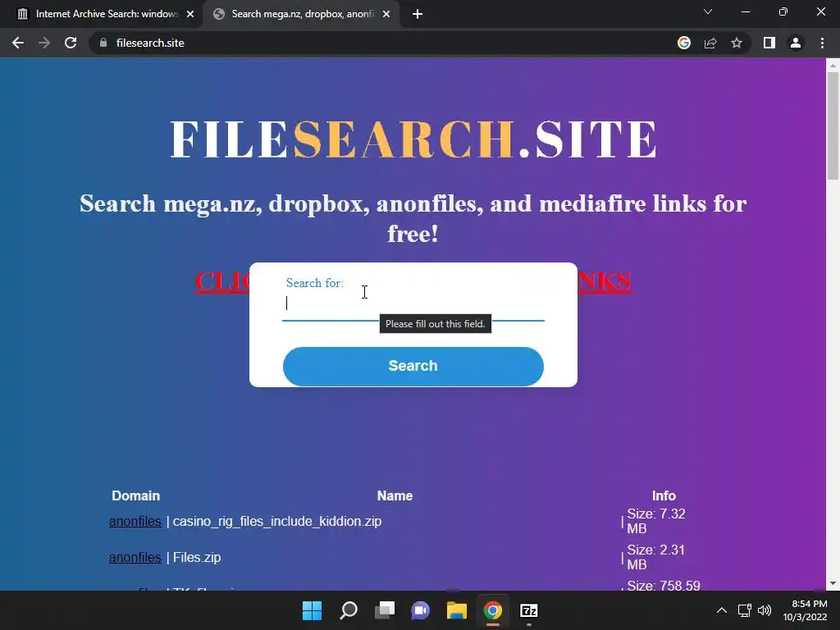Reload the filesearch.site page

tap(71, 43)
